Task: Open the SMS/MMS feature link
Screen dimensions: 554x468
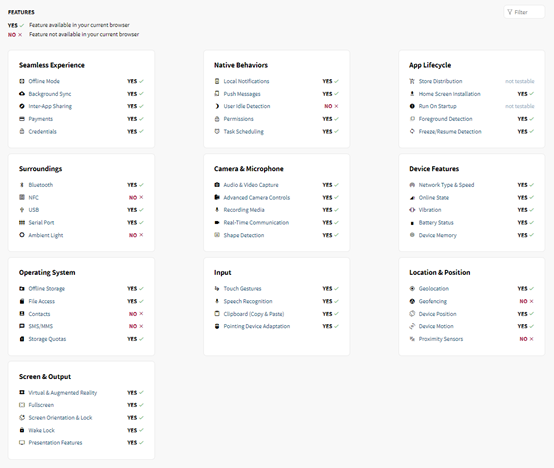Action: point(41,326)
